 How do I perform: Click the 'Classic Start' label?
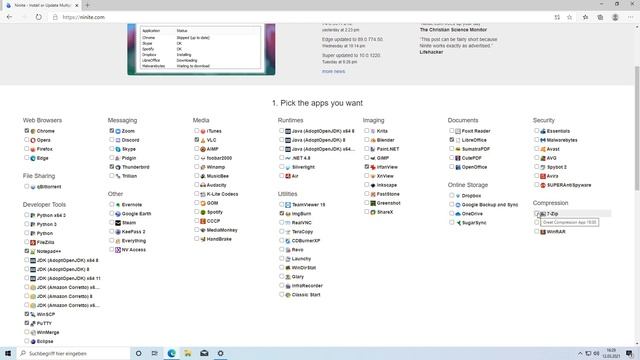click(x=306, y=295)
